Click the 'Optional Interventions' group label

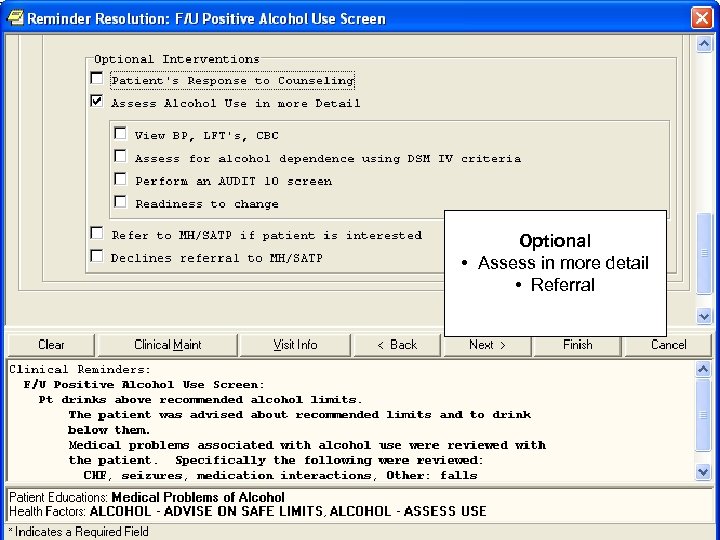click(177, 59)
